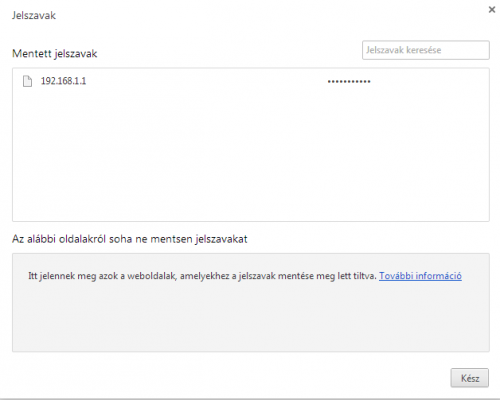Click the word 'jelszavakat' in lower heading
Image resolution: width=500 pixels, height=400 pixels.
(x=221, y=239)
